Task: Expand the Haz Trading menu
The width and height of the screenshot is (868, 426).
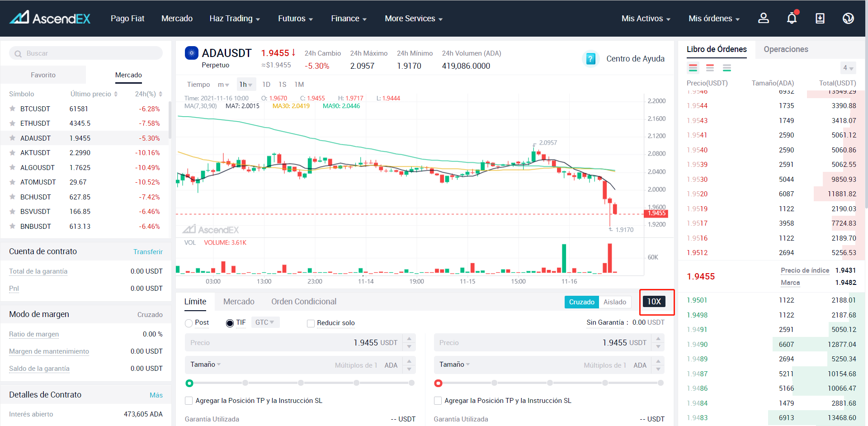Action: pyautogui.click(x=235, y=19)
